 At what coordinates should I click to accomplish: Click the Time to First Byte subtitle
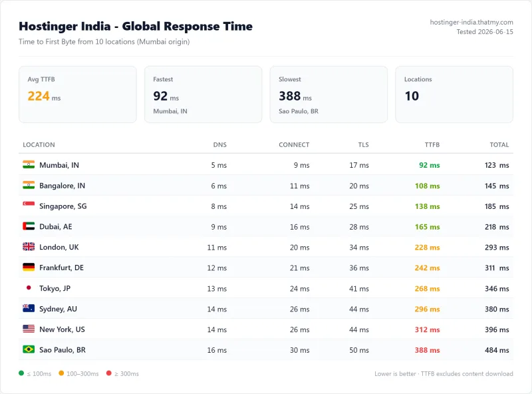[x=104, y=42]
